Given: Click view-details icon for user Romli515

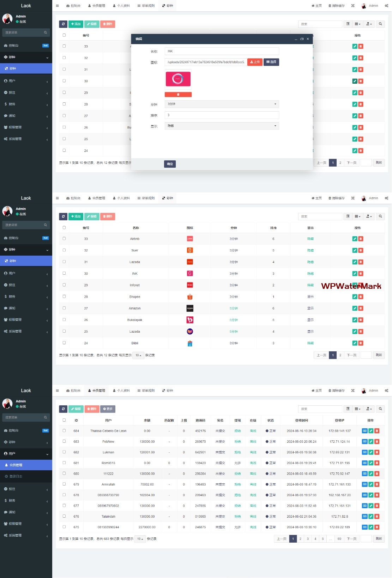Looking at the screenshot, I should point(364,463).
